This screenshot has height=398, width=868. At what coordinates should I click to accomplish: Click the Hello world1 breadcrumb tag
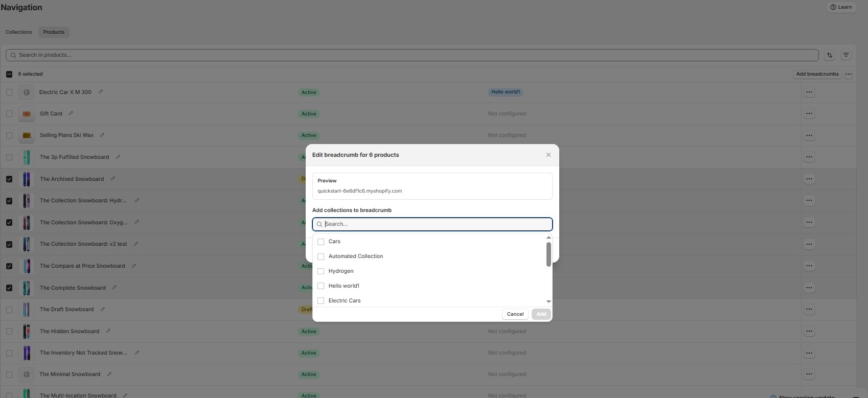(x=505, y=92)
